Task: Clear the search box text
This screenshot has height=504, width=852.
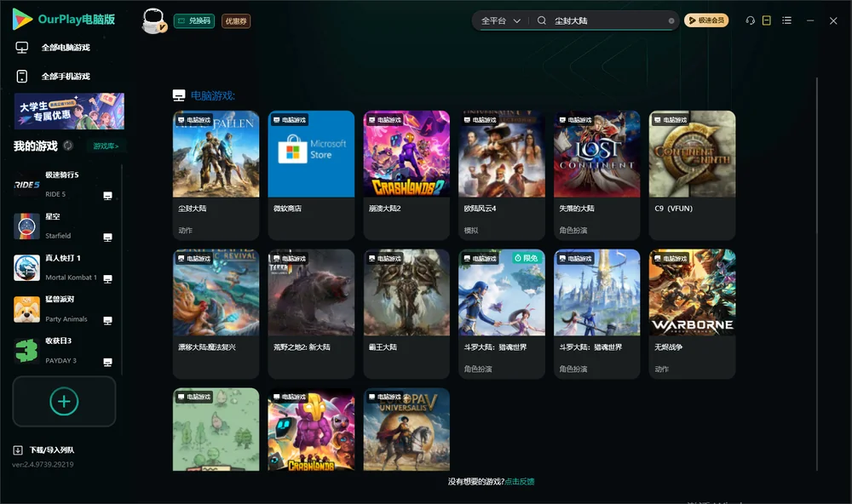Action: 671,21
